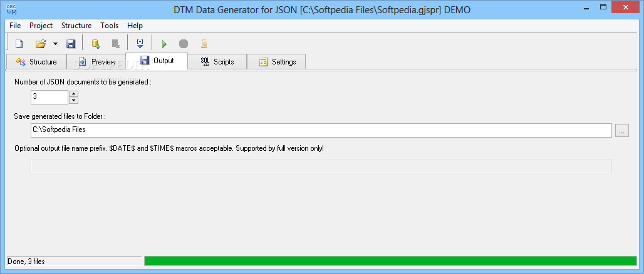Stop generation with the gray octagon icon
This screenshot has height=274, width=644.
[x=184, y=44]
